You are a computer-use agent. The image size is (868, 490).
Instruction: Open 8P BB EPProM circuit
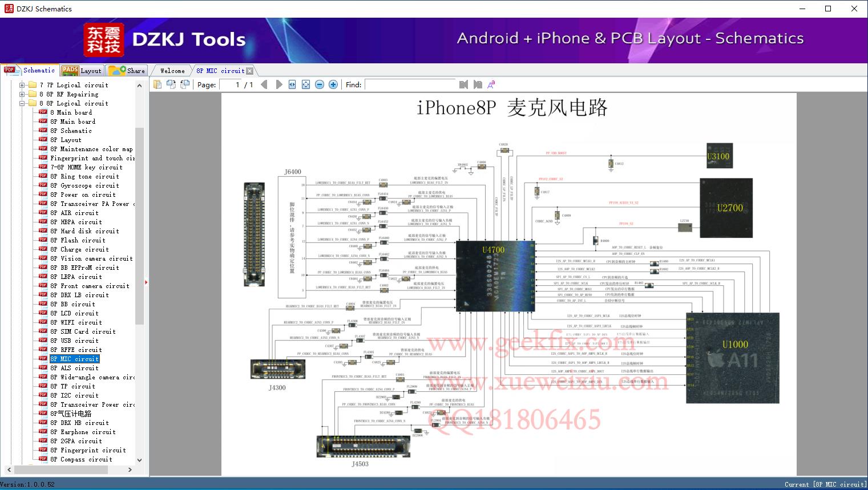tap(84, 268)
